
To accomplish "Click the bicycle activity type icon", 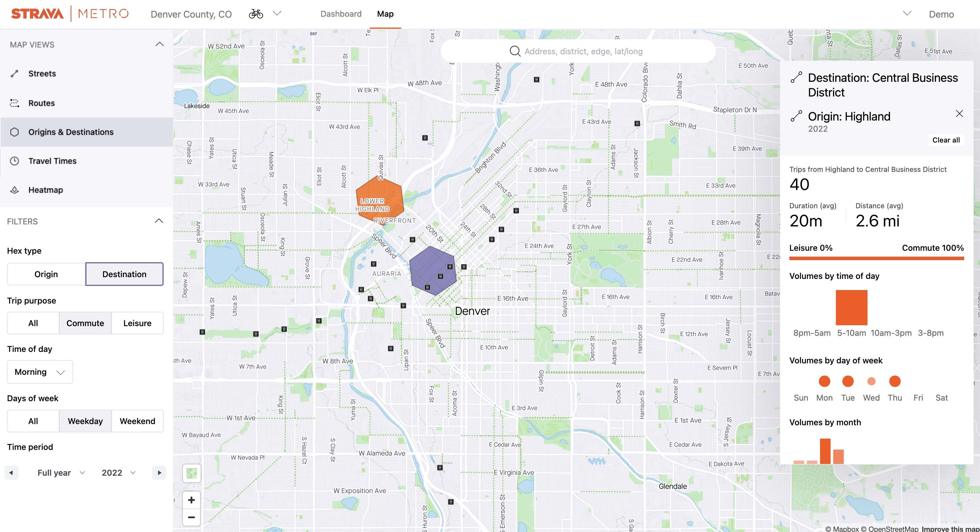I will 256,14.
